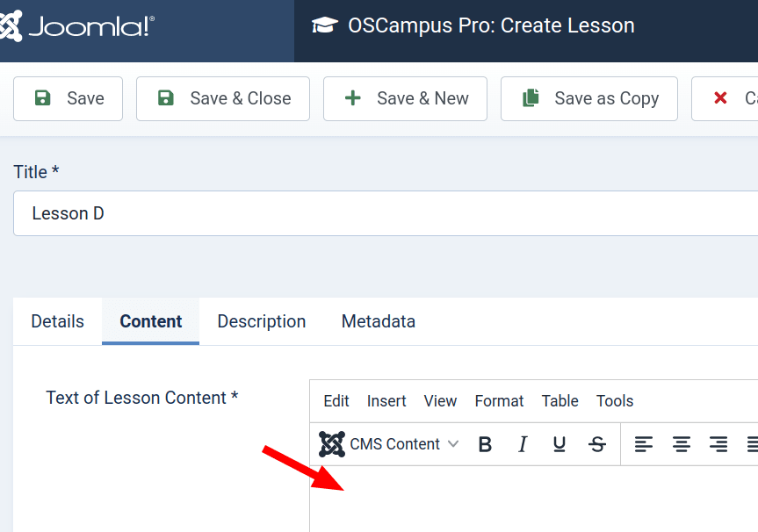Apply underline formatting
Image resolution: width=758 pixels, height=532 pixels.
click(x=559, y=444)
